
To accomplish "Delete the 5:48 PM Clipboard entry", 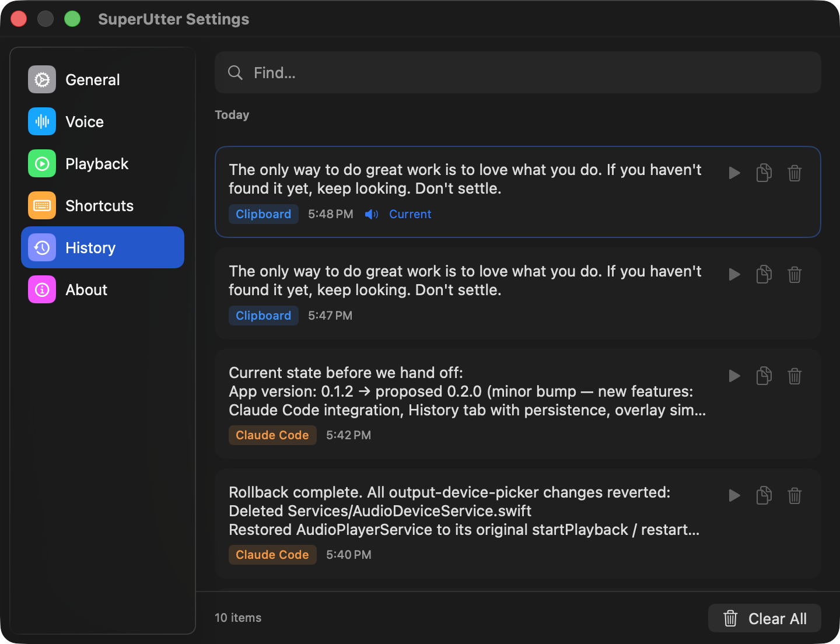I will (794, 173).
